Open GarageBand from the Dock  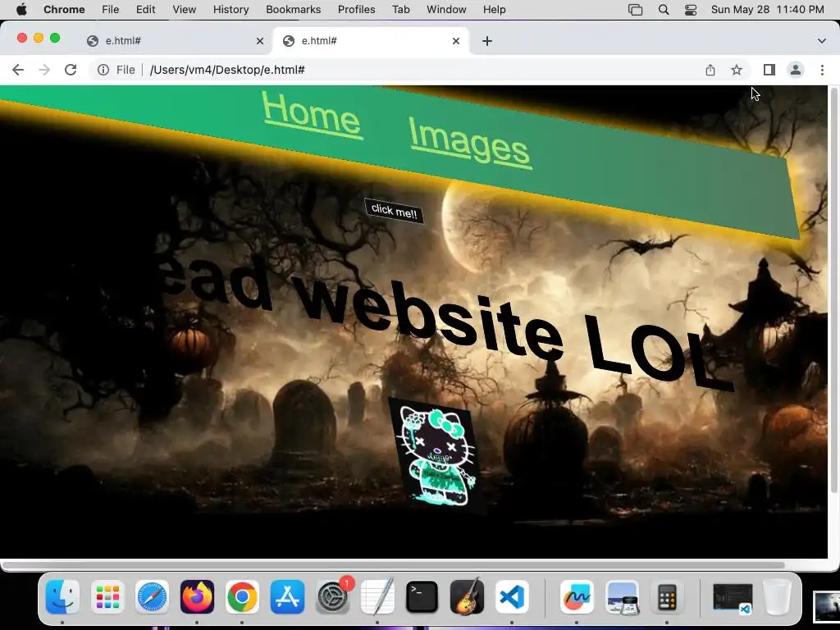point(467,597)
